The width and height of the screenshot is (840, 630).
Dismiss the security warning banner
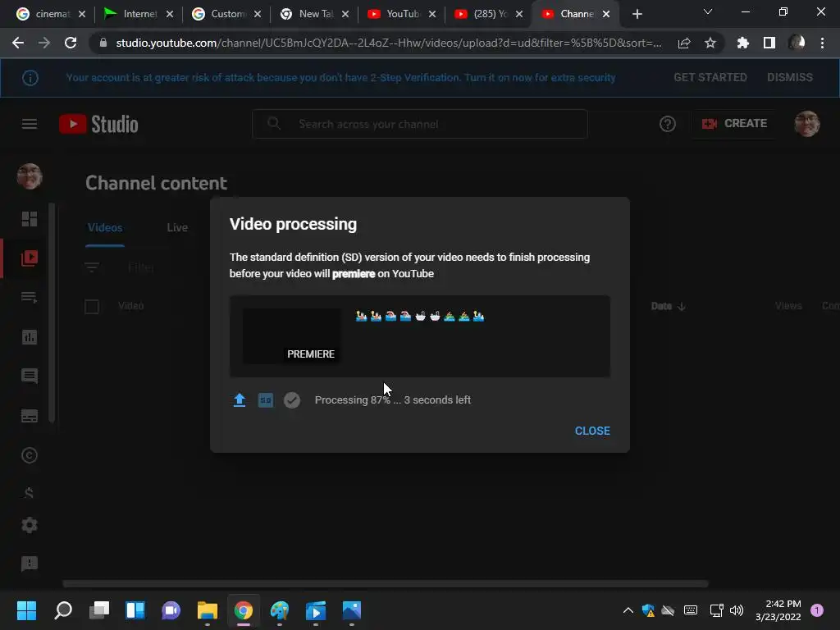(x=790, y=78)
